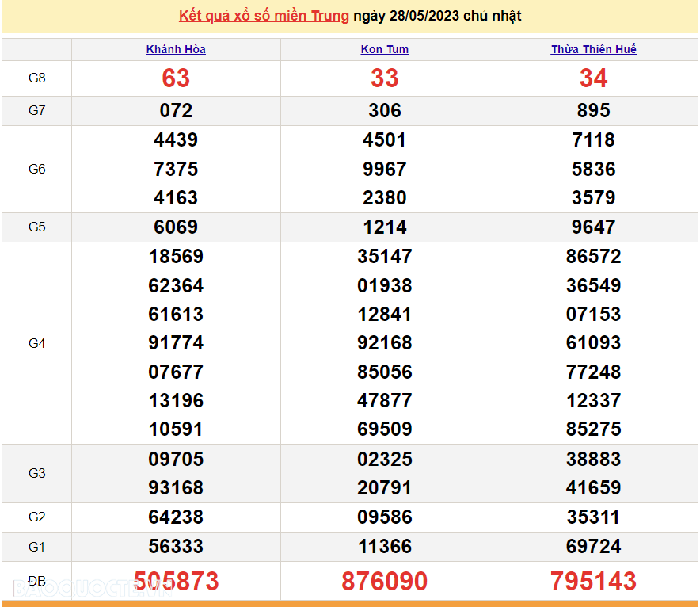Viewport: 700px width, 607px height.
Task: Click the G3 number 38883
Action: (x=593, y=459)
